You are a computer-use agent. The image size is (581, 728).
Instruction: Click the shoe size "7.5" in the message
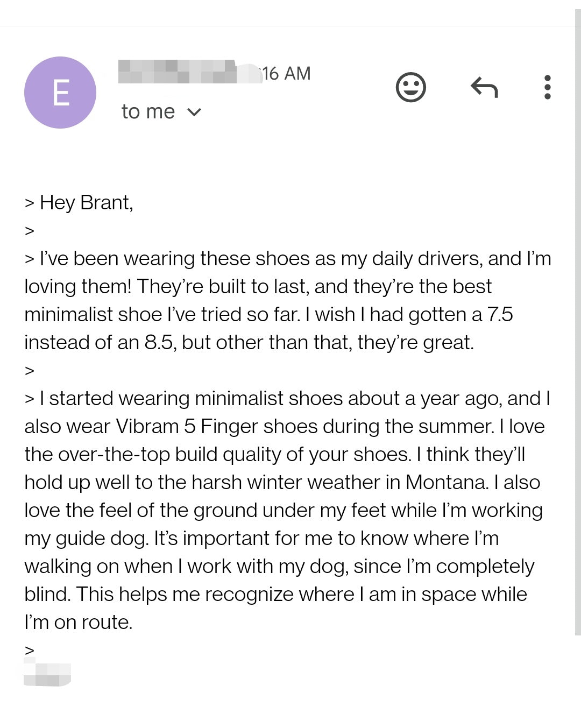[x=500, y=314]
